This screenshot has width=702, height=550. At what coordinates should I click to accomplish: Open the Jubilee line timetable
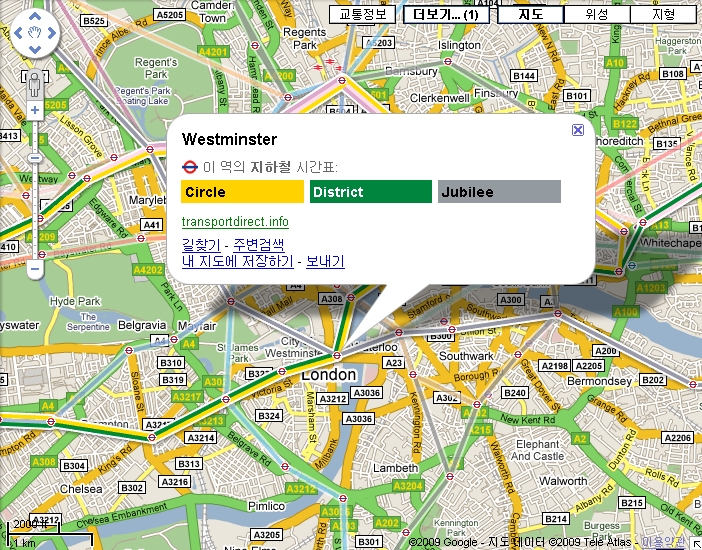[x=499, y=192]
